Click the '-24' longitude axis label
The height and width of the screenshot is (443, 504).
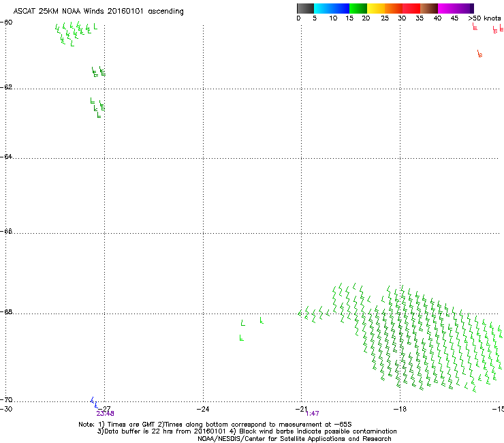click(x=203, y=409)
